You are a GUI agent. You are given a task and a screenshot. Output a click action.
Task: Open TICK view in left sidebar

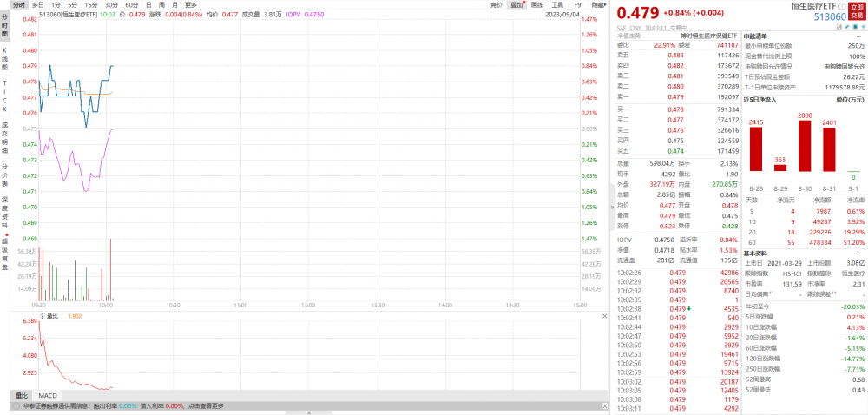(5, 97)
